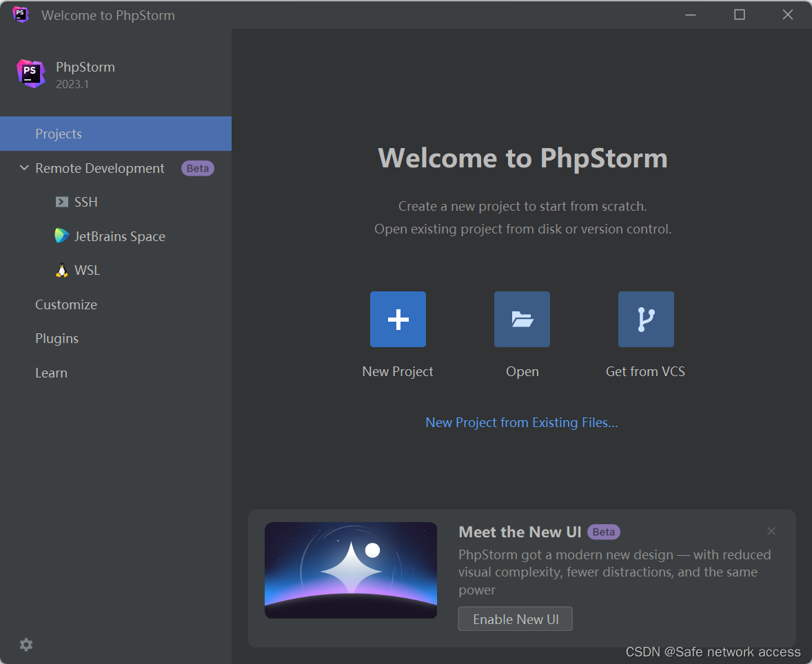This screenshot has width=812, height=664.
Task: Click the New UI space artwork thumbnail
Action: click(x=351, y=570)
